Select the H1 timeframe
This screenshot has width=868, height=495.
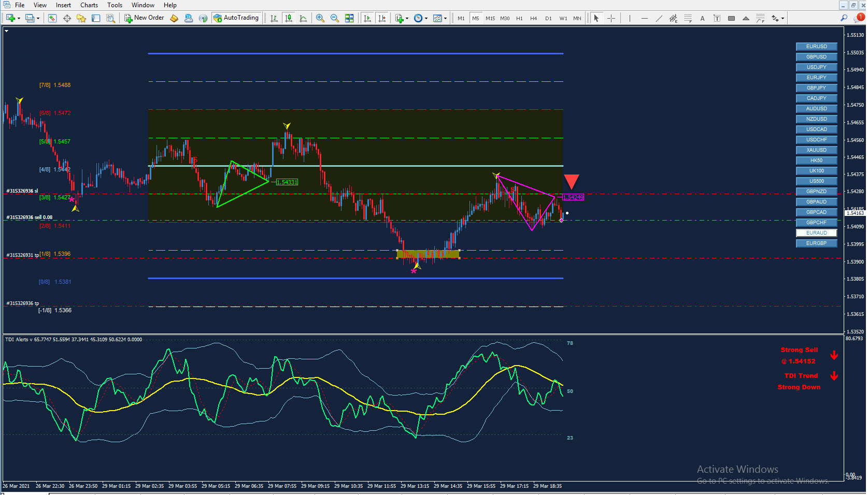(x=519, y=18)
